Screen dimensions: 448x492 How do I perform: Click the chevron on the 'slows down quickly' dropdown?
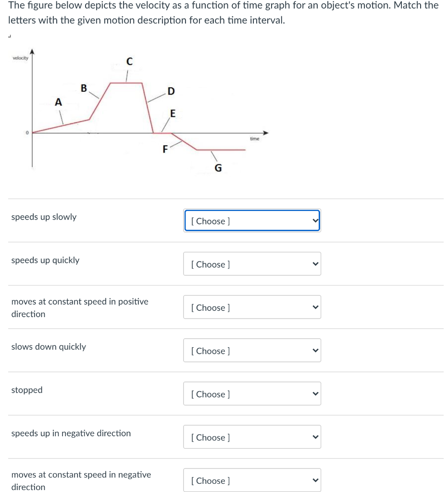point(315,350)
